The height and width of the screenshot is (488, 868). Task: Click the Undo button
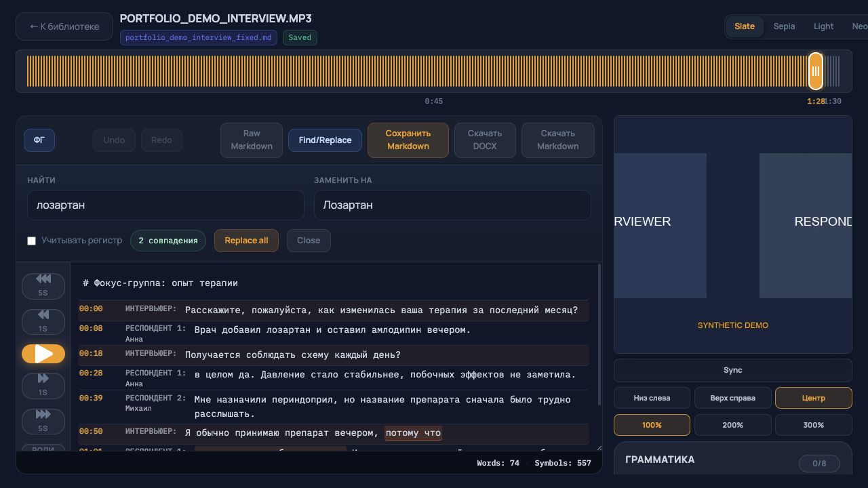114,140
